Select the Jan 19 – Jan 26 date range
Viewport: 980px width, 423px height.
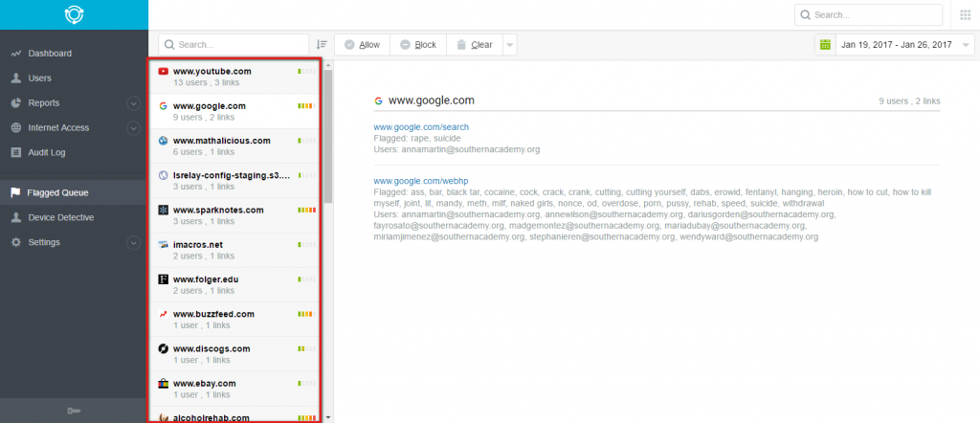[x=896, y=45]
